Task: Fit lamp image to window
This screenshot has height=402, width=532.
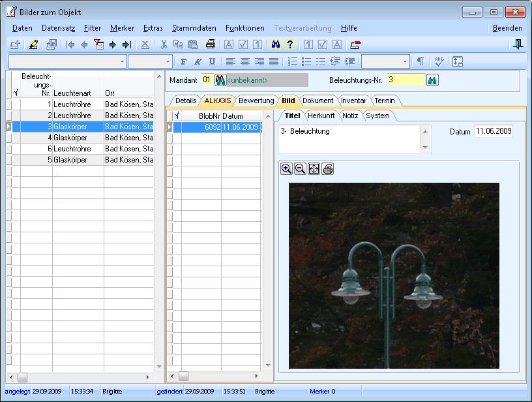Action: coord(314,169)
